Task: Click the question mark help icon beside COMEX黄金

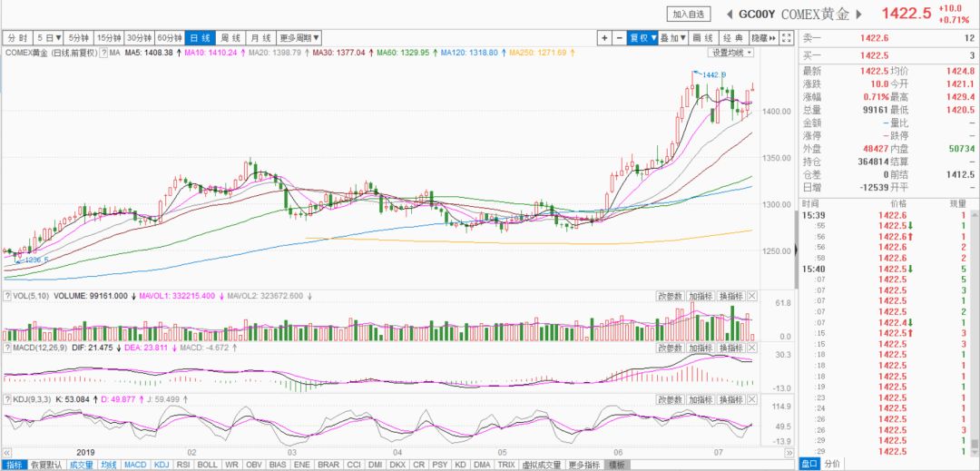Action: [103, 54]
